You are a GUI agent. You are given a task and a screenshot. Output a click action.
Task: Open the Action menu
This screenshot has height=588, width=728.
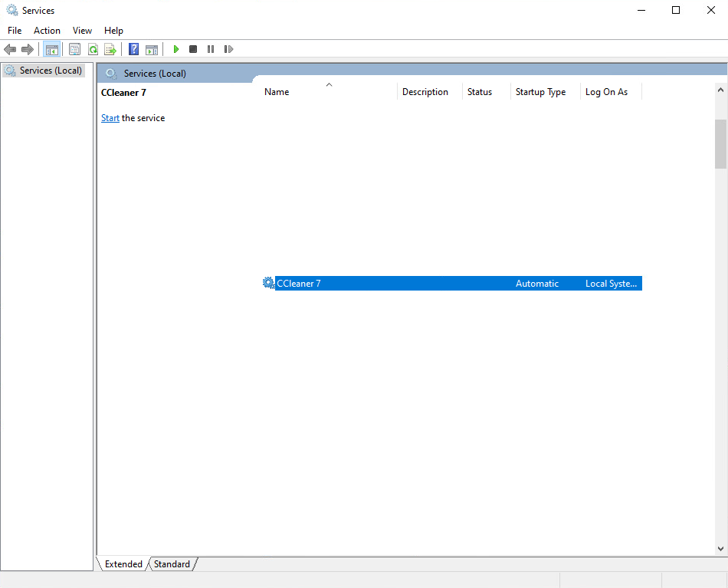pyautogui.click(x=47, y=31)
